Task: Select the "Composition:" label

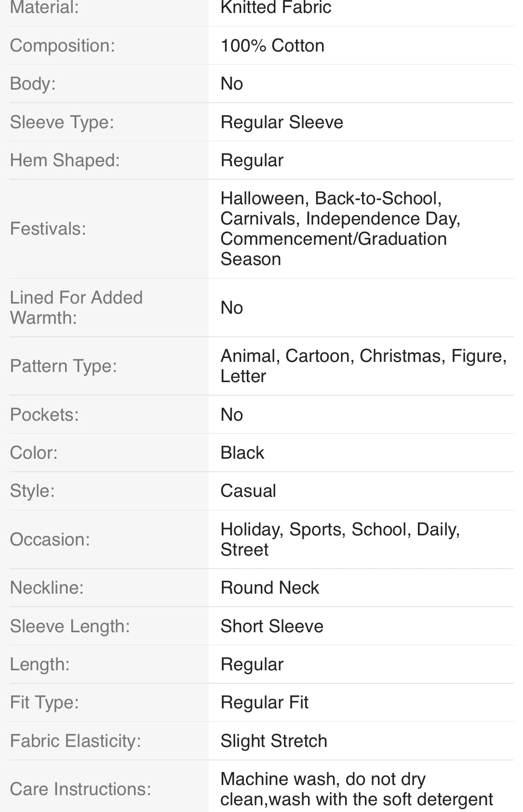Action: 62,46
